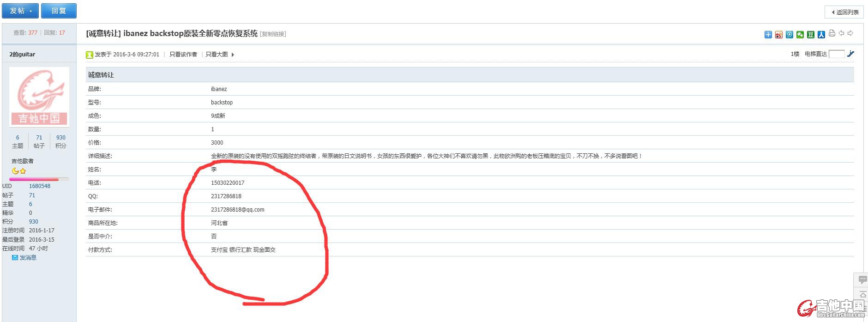868x322 pixels.
Task: Click the 回复 reply button
Action: point(59,11)
